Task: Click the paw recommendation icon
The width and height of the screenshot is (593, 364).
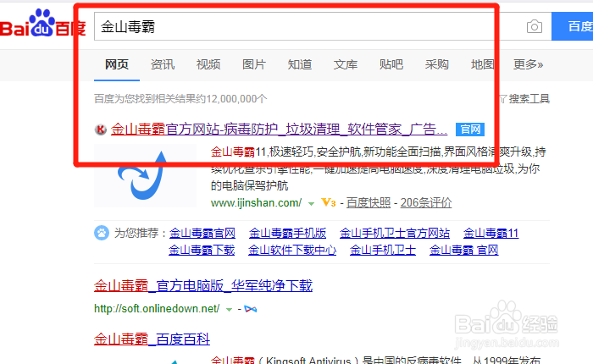Action: pos(102,233)
